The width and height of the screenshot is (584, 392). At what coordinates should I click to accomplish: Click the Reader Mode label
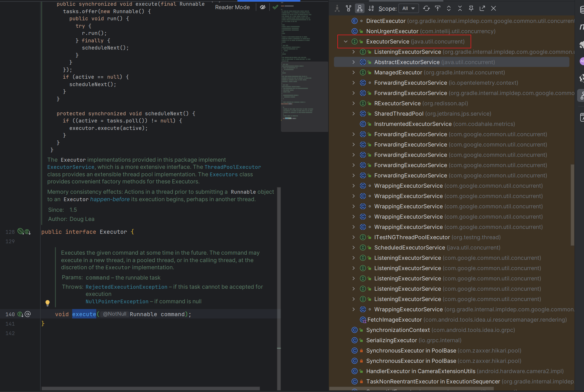[232, 7]
